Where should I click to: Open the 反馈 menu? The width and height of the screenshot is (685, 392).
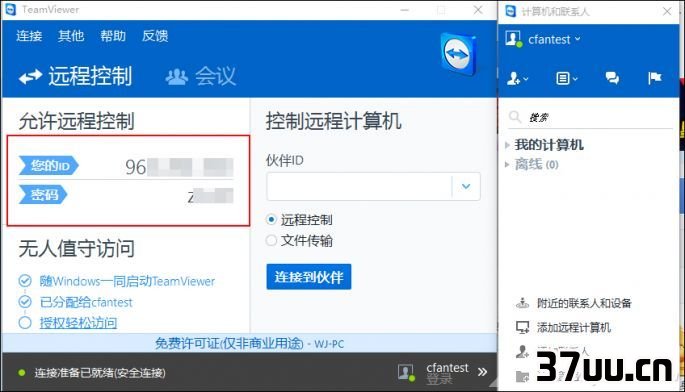click(155, 36)
